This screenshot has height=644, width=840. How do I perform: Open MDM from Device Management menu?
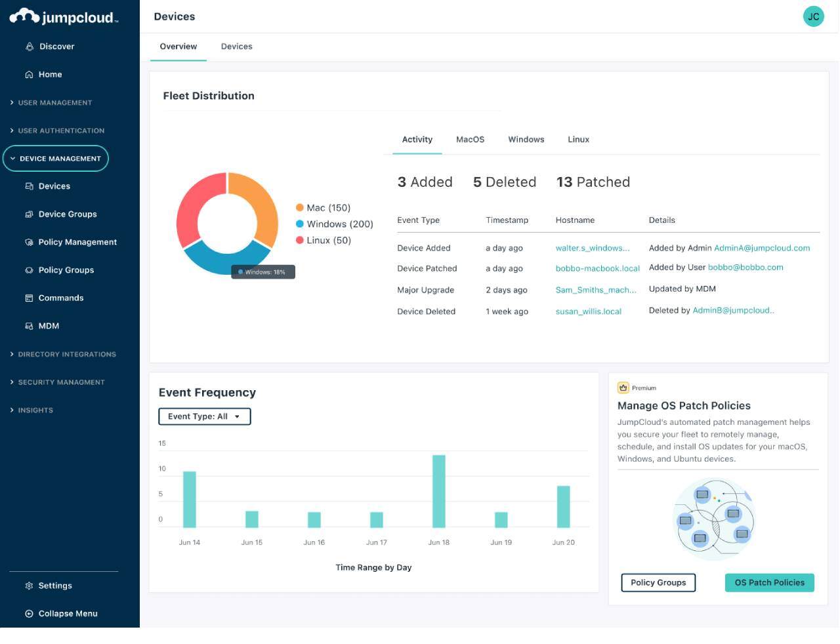point(29,326)
